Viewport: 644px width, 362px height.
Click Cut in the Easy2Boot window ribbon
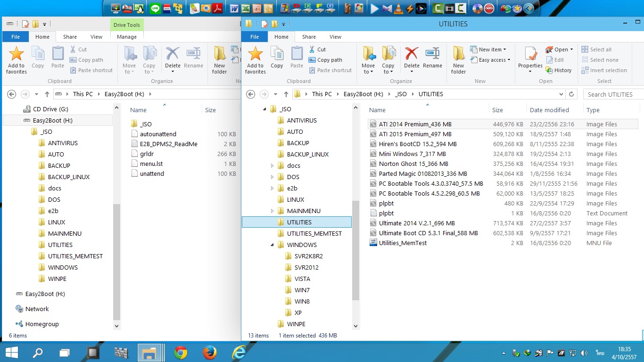point(78,49)
